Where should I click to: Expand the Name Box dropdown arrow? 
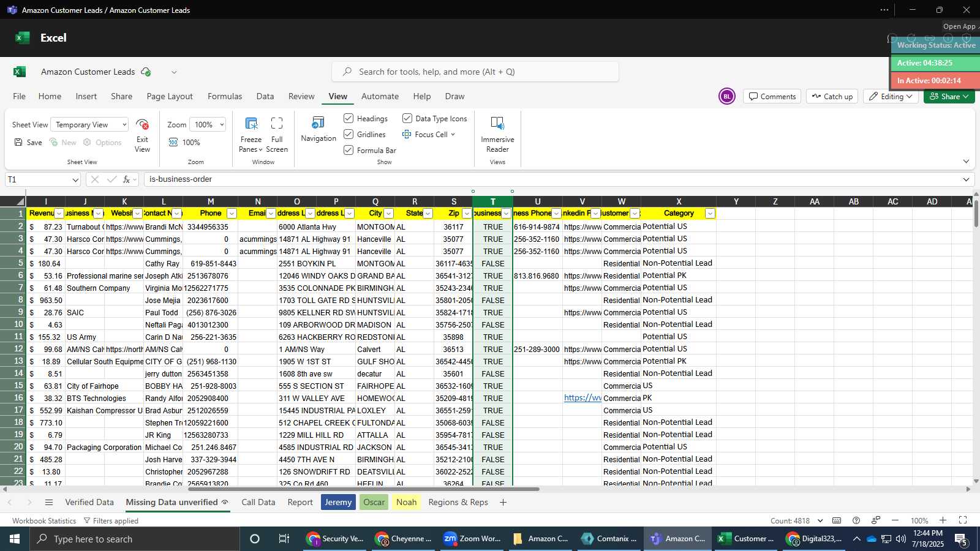pyautogui.click(x=75, y=180)
